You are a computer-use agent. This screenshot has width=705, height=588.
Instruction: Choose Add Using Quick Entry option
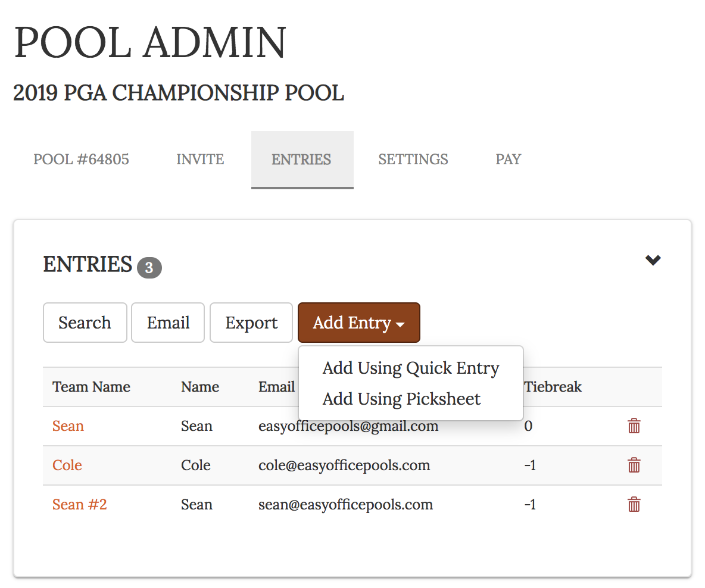(x=411, y=368)
